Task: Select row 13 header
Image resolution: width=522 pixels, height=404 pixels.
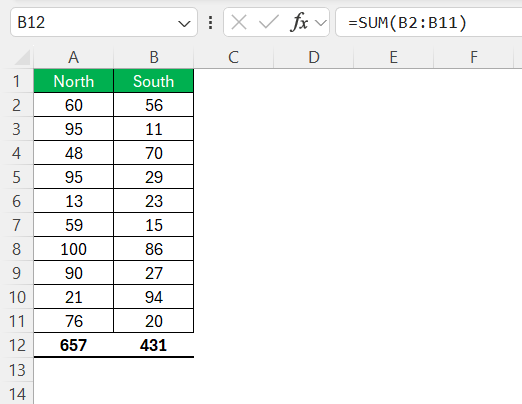Action: pos(17,370)
